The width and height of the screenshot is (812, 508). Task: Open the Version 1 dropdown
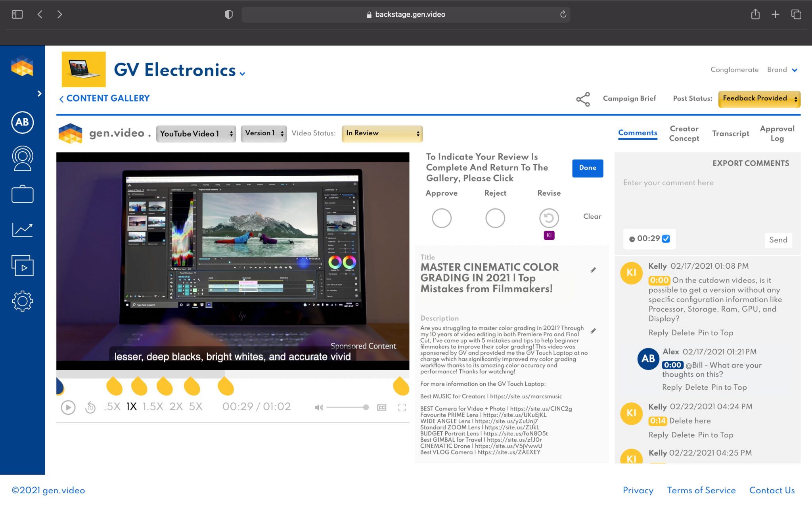coord(264,133)
